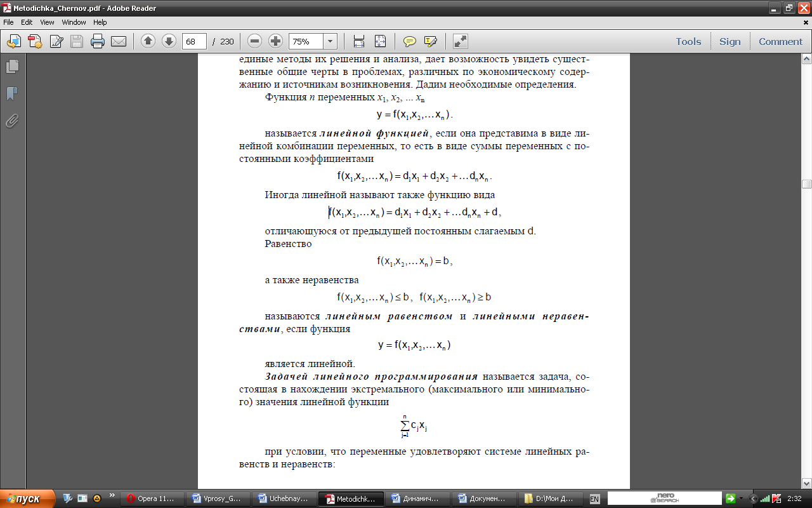Click the Fit width scrolling icon

[x=359, y=41]
